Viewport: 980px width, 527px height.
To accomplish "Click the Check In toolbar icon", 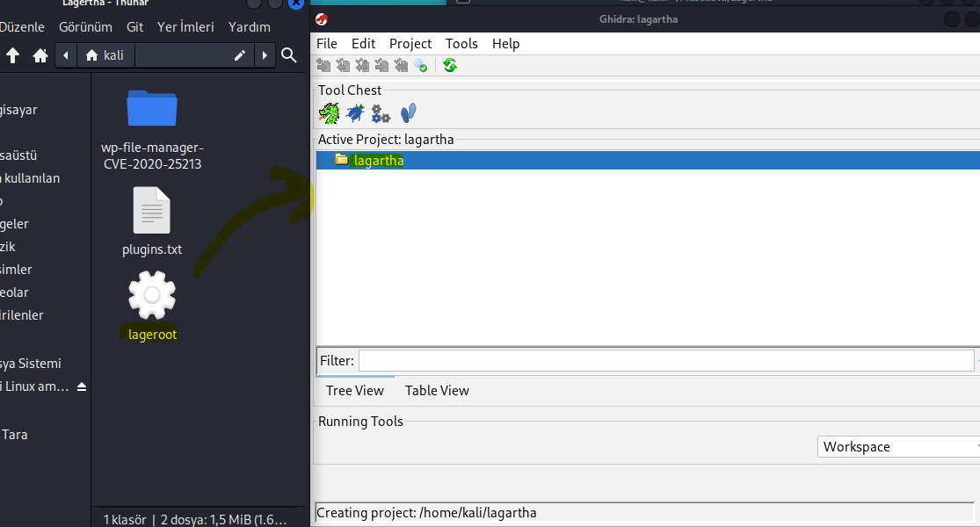I will [381, 66].
